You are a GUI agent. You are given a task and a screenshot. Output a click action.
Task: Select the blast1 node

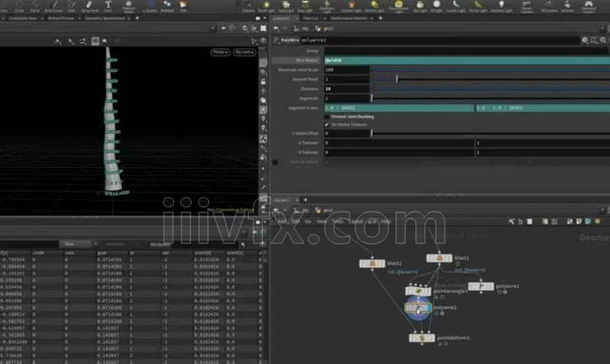pyautogui.click(x=439, y=259)
